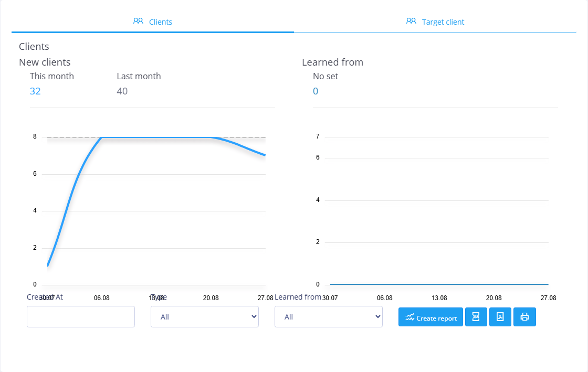Image resolution: width=588 pixels, height=372 pixels.
Task: Open the Type dropdown set to All
Action: click(x=205, y=316)
